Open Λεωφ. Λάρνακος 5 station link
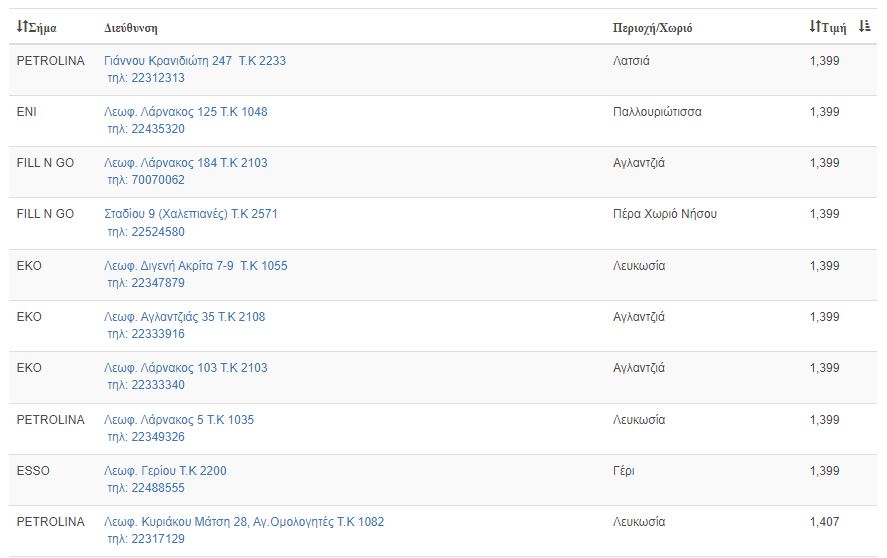The height and width of the screenshot is (558, 887). pos(179,419)
